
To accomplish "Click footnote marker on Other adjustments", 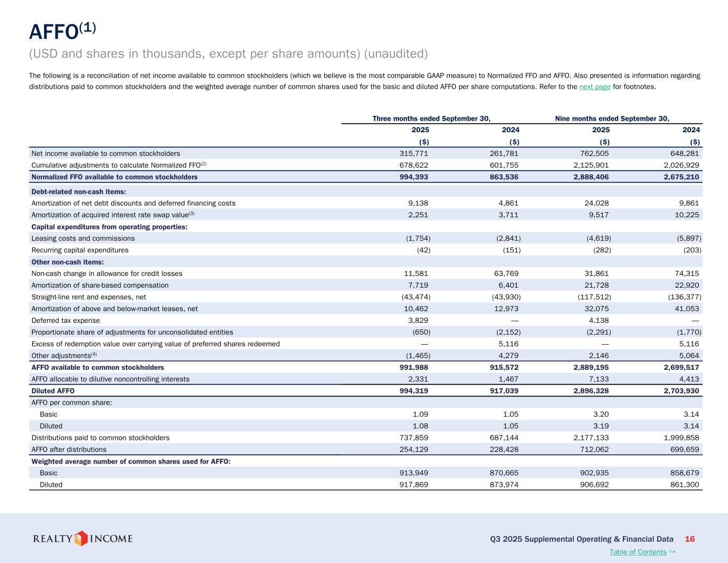I will point(94,354).
